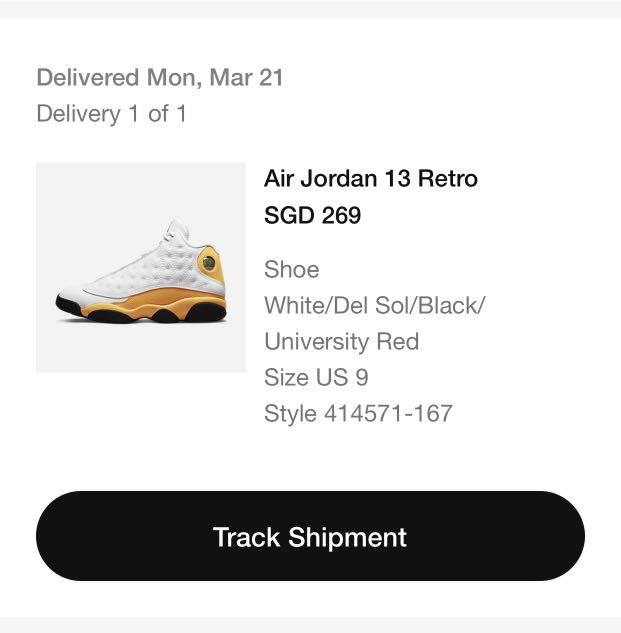Tap the Track Shipment button
Screen dimensions: 621x633
[x=310, y=536]
